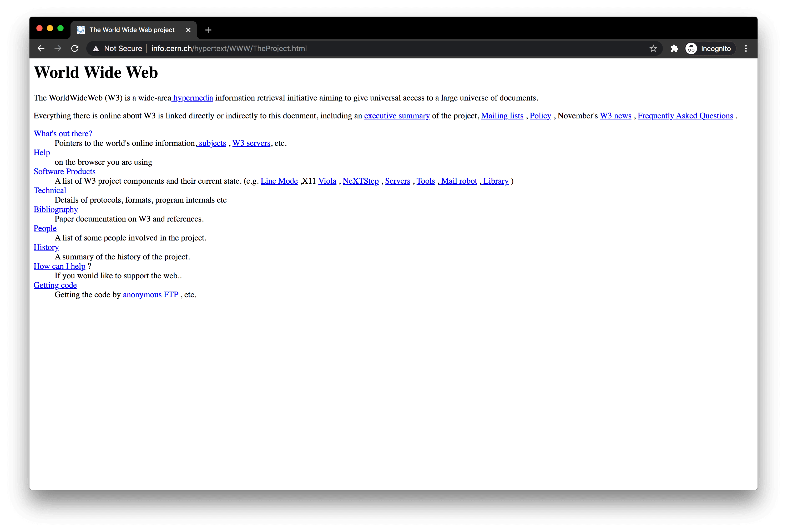Open the anonymous FTP link
This screenshot has height=532, width=787.
[150, 295]
